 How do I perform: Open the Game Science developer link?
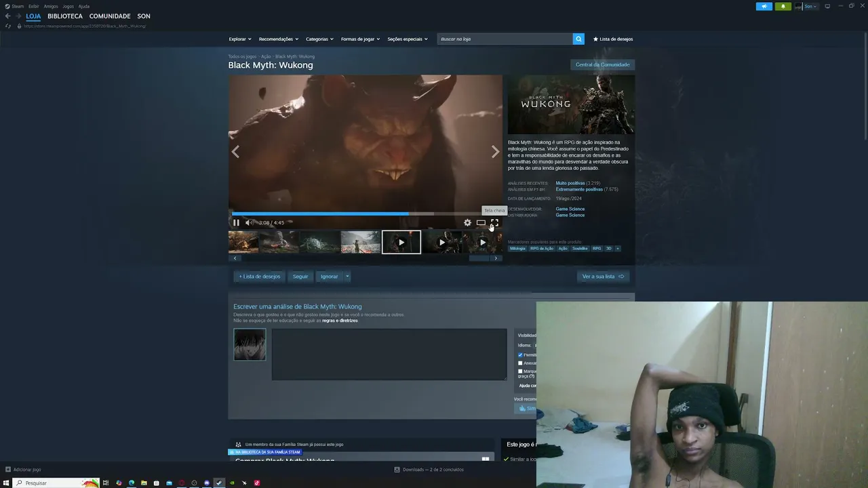click(x=570, y=209)
